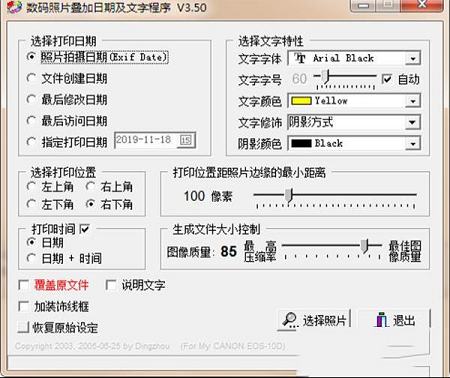Minimize the window from title bar
Screen dimensions: 450x378
tap(364, 6)
